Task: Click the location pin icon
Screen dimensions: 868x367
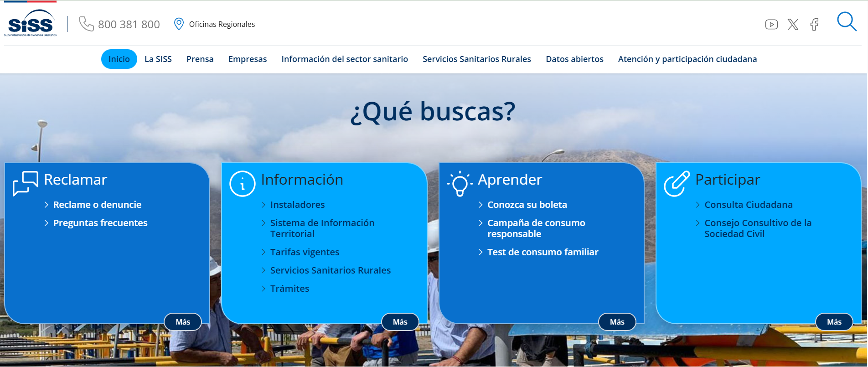Action: point(179,24)
